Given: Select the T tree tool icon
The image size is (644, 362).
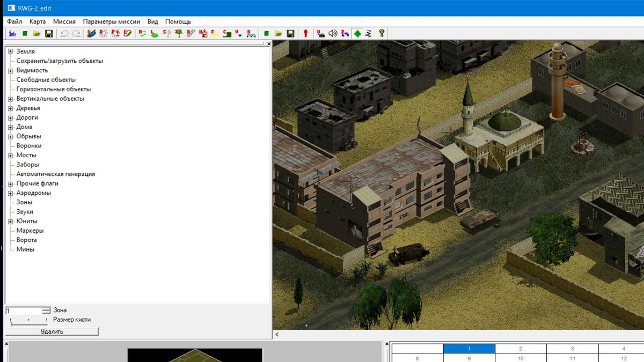Looking at the screenshot, I should coord(179,33).
